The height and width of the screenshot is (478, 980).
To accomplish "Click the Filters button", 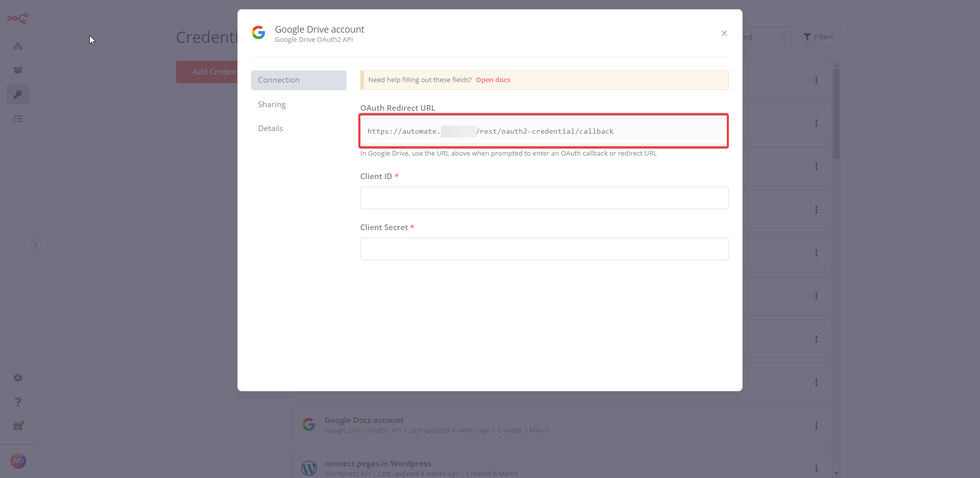I will (x=818, y=37).
